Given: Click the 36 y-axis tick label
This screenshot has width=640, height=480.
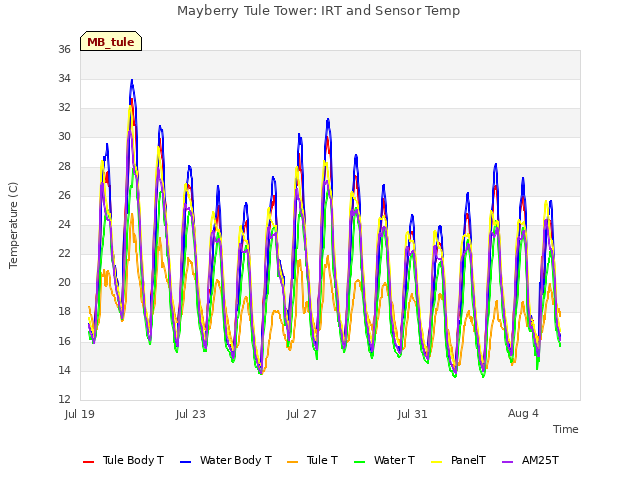Looking at the screenshot, I should click(64, 49).
